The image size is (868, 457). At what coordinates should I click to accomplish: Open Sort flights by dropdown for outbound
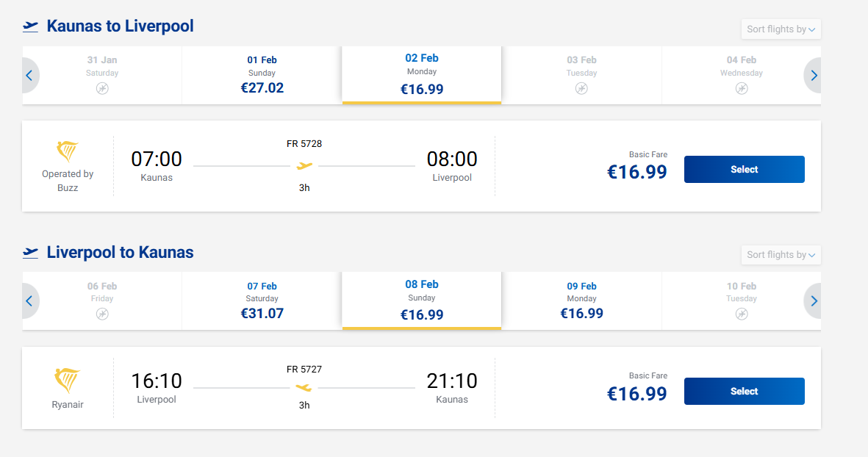click(781, 29)
